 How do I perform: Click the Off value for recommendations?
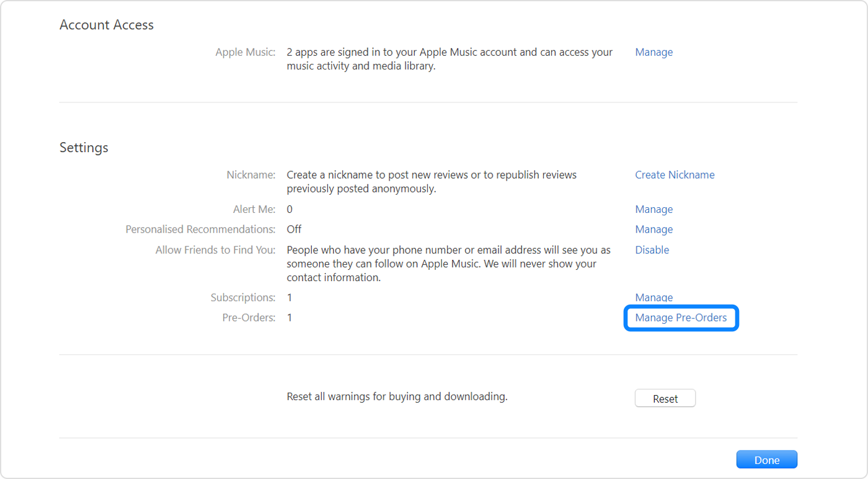coord(293,229)
